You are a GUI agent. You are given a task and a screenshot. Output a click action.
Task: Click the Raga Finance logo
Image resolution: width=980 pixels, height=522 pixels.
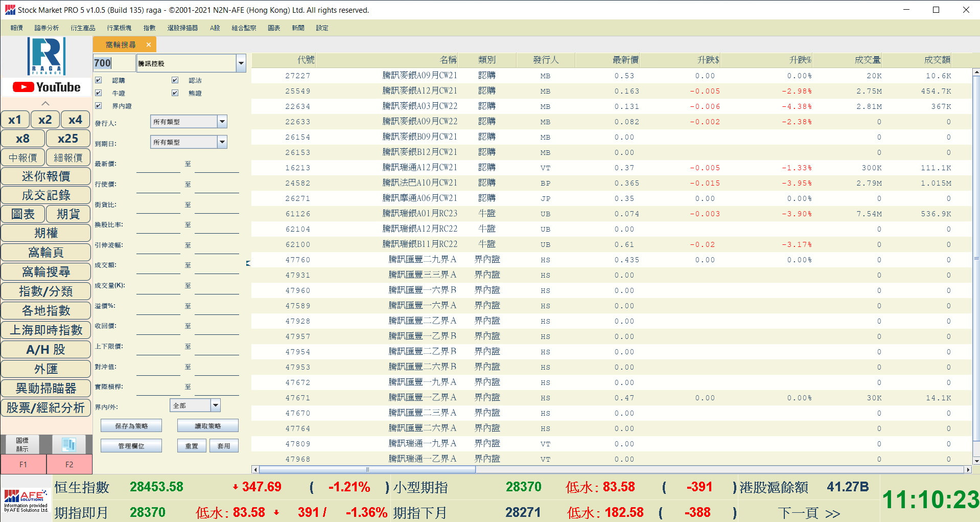pos(46,56)
